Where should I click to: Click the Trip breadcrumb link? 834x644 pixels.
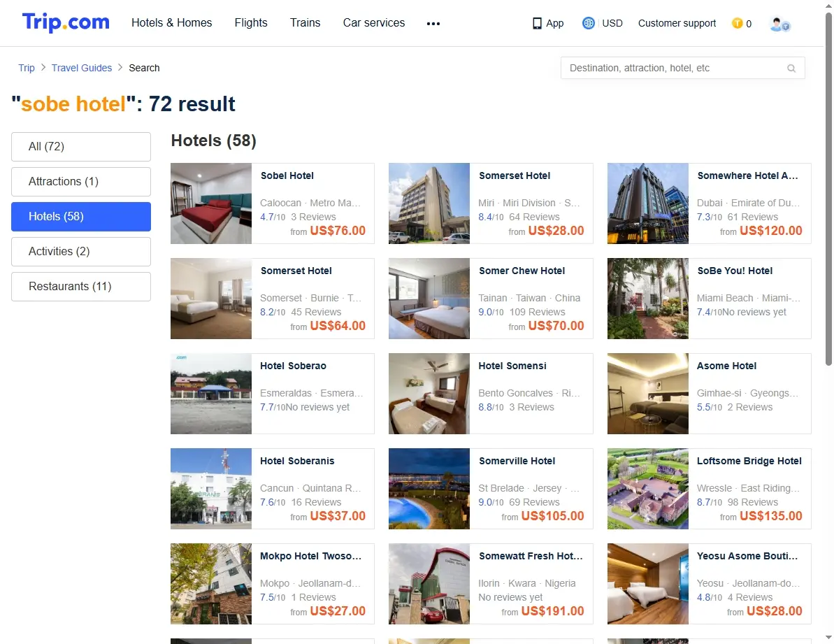(x=27, y=68)
